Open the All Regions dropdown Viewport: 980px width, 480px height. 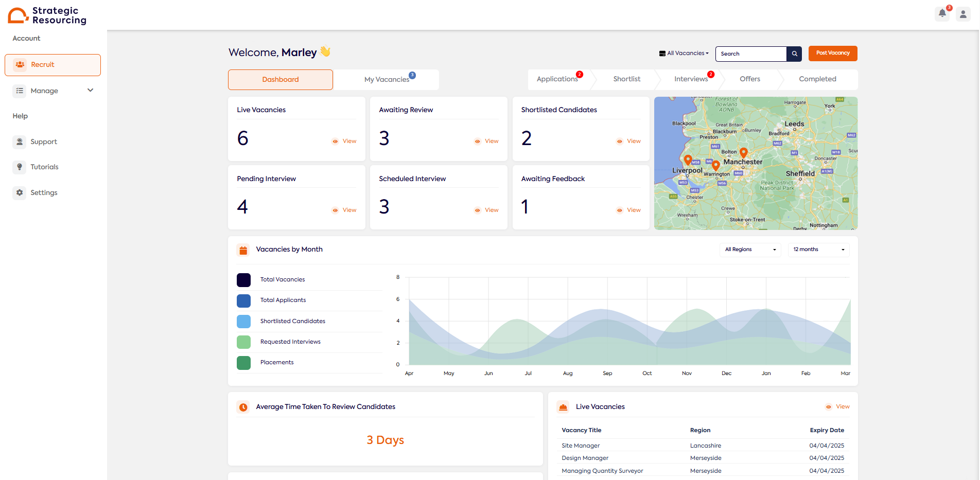750,250
